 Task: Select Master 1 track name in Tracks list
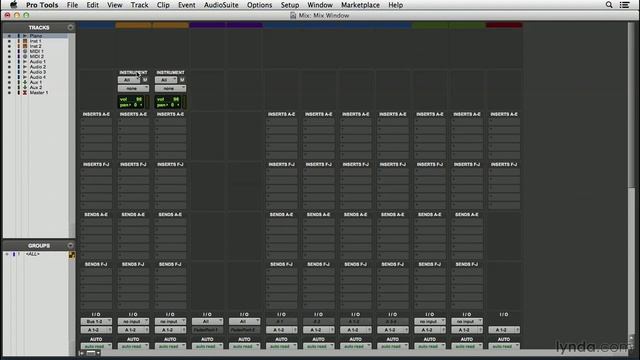(x=39, y=93)
